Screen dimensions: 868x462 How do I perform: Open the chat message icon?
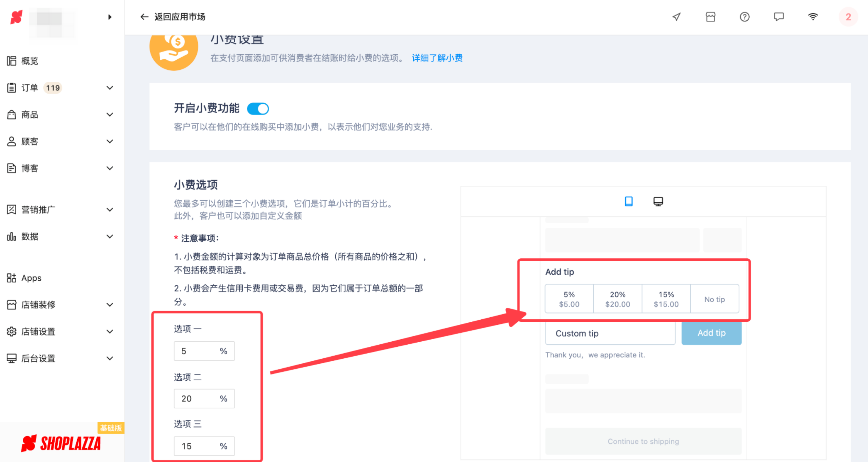pyautogui.click(x=779, y=17)
